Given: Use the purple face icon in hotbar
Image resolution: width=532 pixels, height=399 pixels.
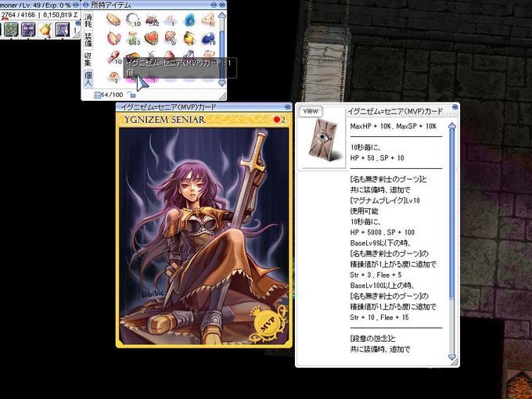Looking at the screenshot, I should (28, 30).
